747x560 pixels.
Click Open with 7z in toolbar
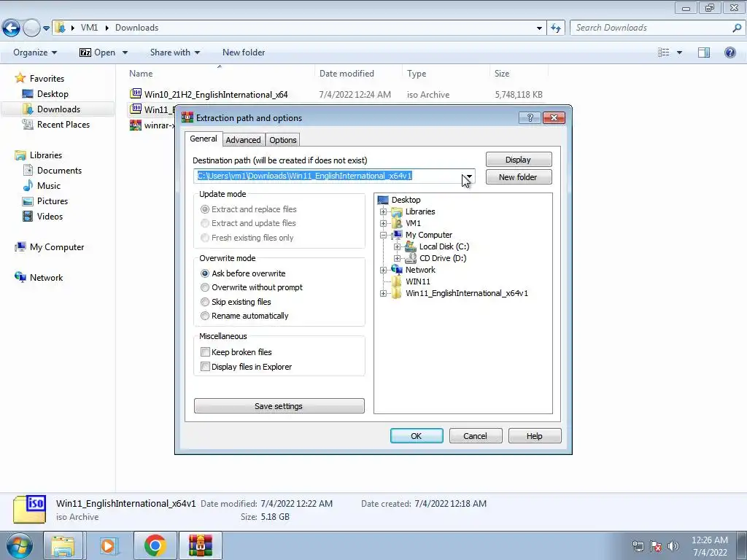coord(98,52)
